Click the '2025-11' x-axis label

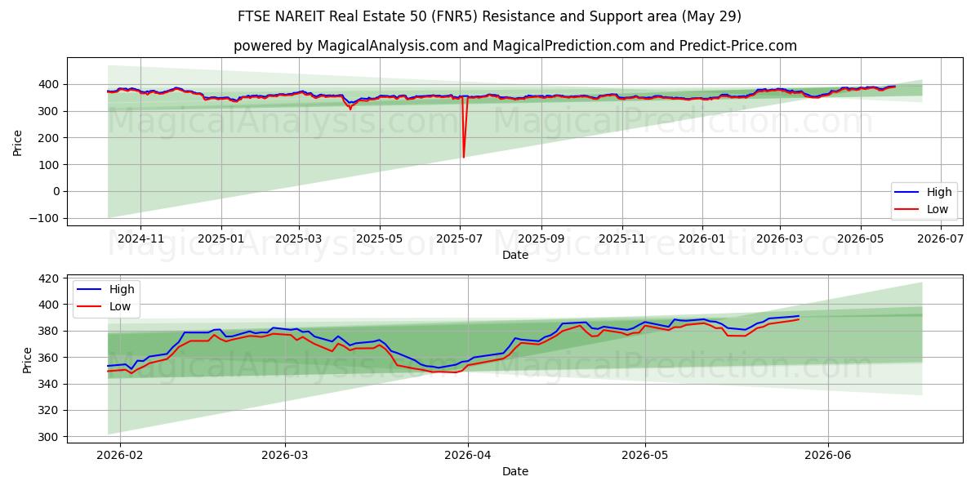622,238
